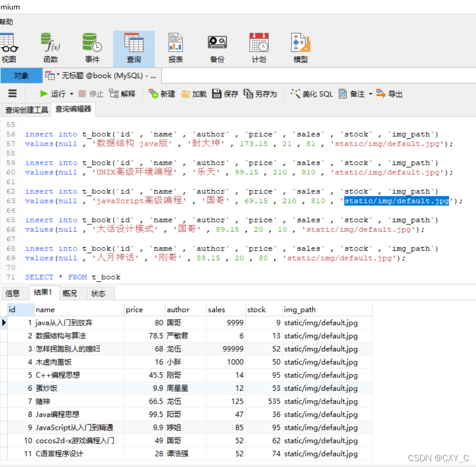Select cell 'cocos2d-x游戏编程入门'
Viewport: 476px width, 467px height.
pyautogui.click(x=79, y=441)
